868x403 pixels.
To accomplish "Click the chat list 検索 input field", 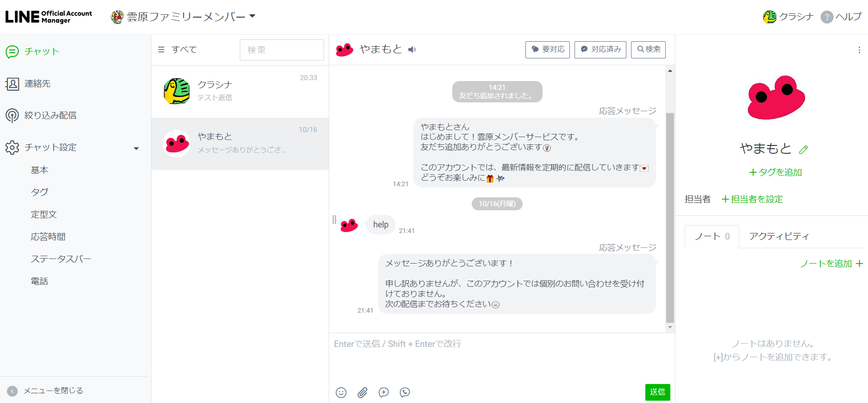I will [x=281, y=50].
